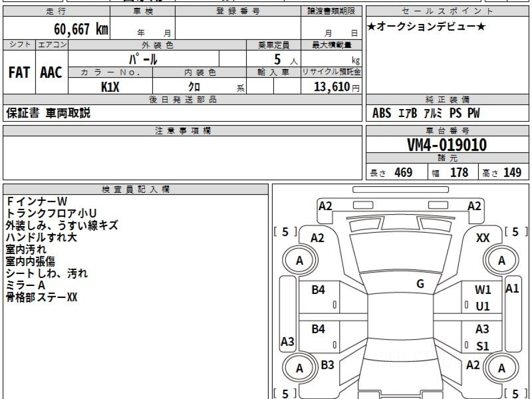Select the シフト label
The height and width of the screenshot is (399, 532).
(x=19, y=45)
